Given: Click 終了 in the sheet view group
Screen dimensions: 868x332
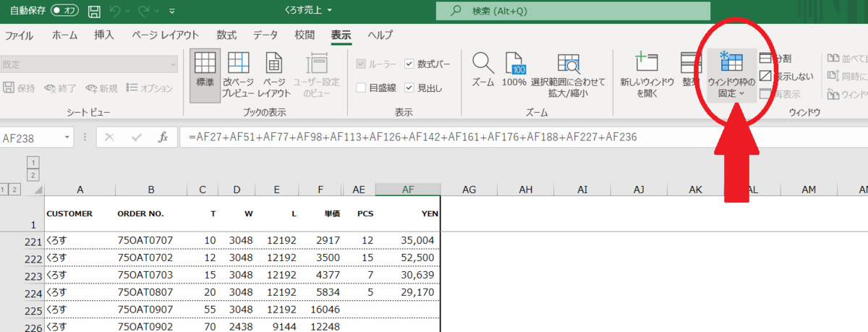Looking at the screenshot, I should (x=60, y=88).
